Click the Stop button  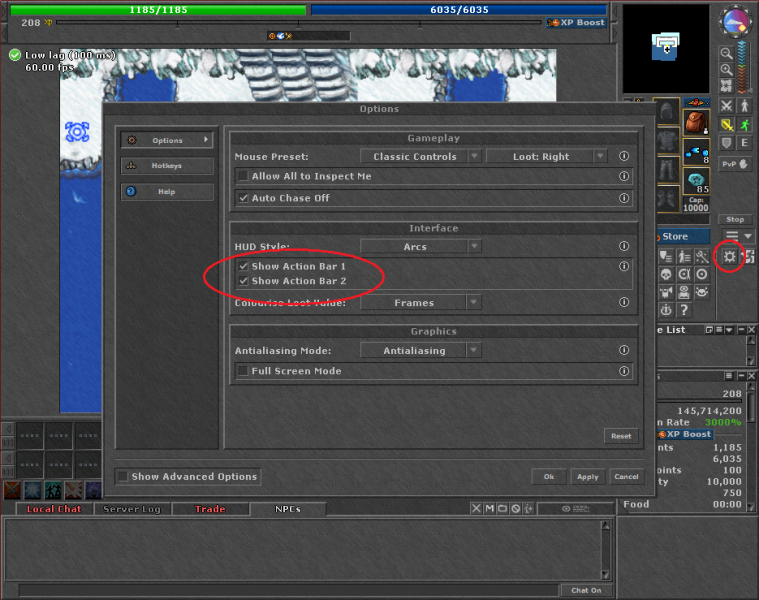coord(735,219)
